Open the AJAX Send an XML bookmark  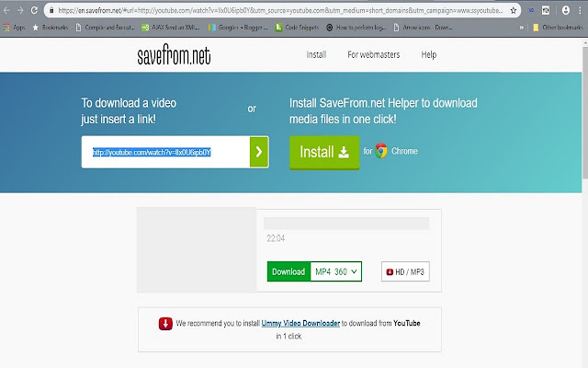click(171, 28)
